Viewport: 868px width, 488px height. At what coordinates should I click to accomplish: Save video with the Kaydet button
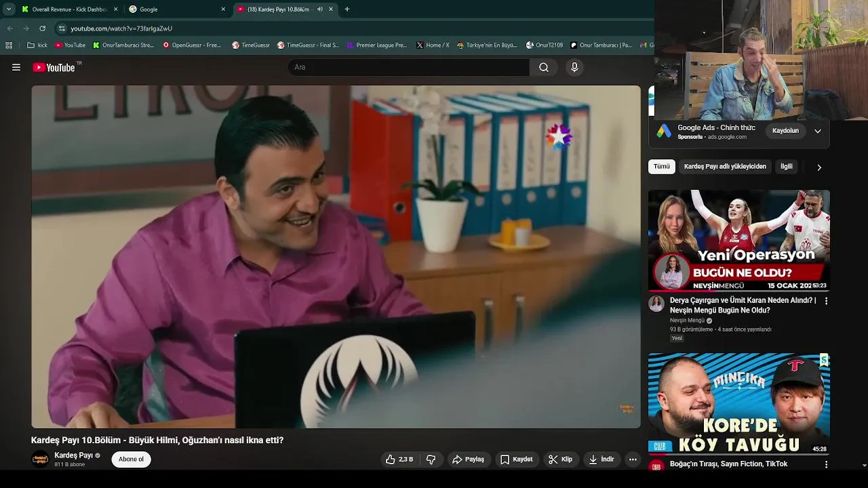pyautogui.click(x=516, y=460)
